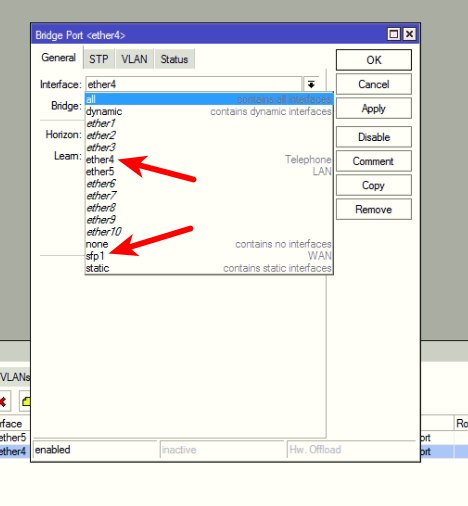Image resolution: width=468 pixels, height=506 pixels.
Task: Select 'none' in the interface list
Action: click(209, 244)
